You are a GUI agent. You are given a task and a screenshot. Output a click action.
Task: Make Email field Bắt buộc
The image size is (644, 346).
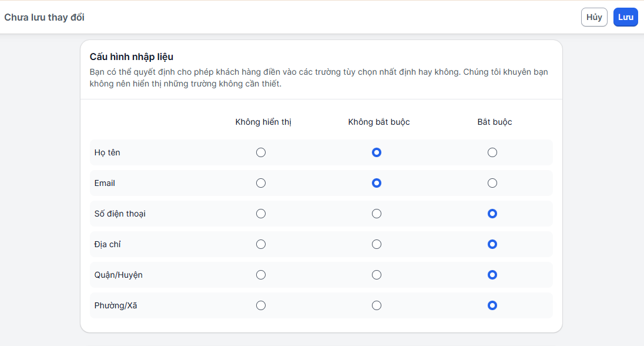[492, 183]
